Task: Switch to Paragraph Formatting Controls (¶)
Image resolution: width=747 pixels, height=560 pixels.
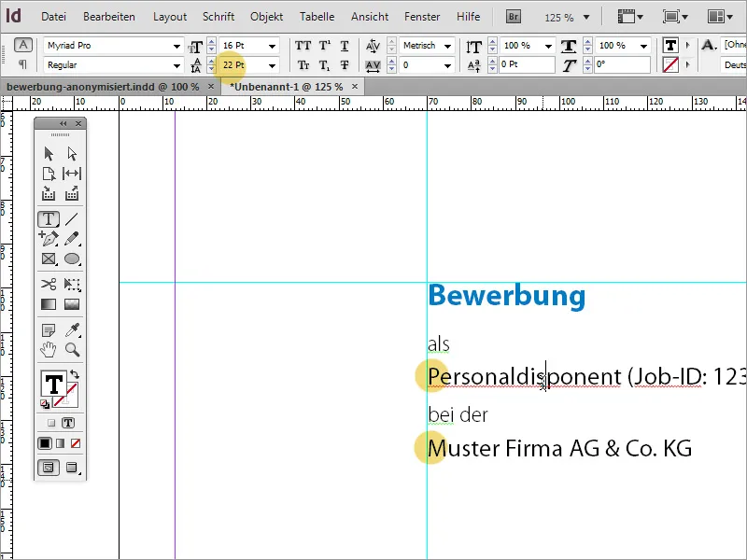Action: point(22,64)
